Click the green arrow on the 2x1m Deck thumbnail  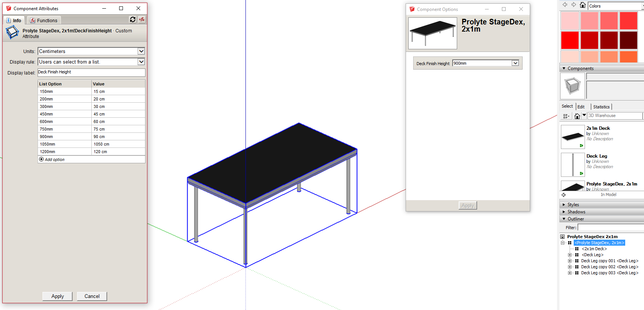(581, 146)
